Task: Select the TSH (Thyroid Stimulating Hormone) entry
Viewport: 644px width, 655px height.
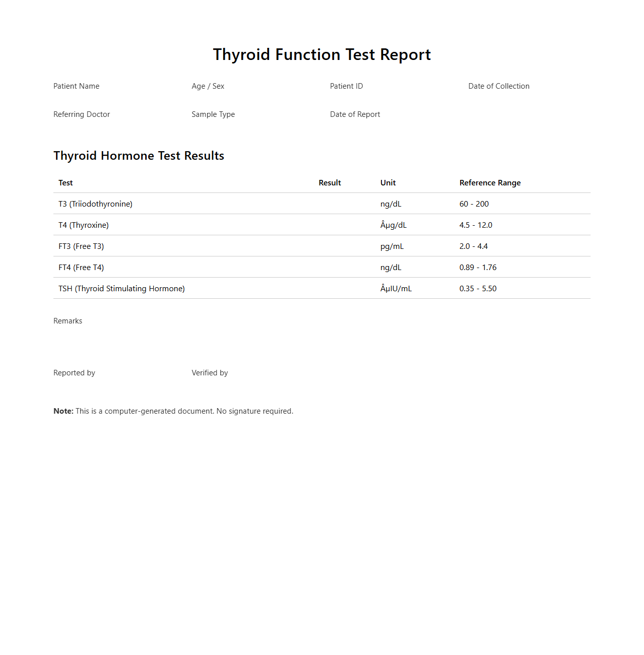Action: tap(121, 288)
